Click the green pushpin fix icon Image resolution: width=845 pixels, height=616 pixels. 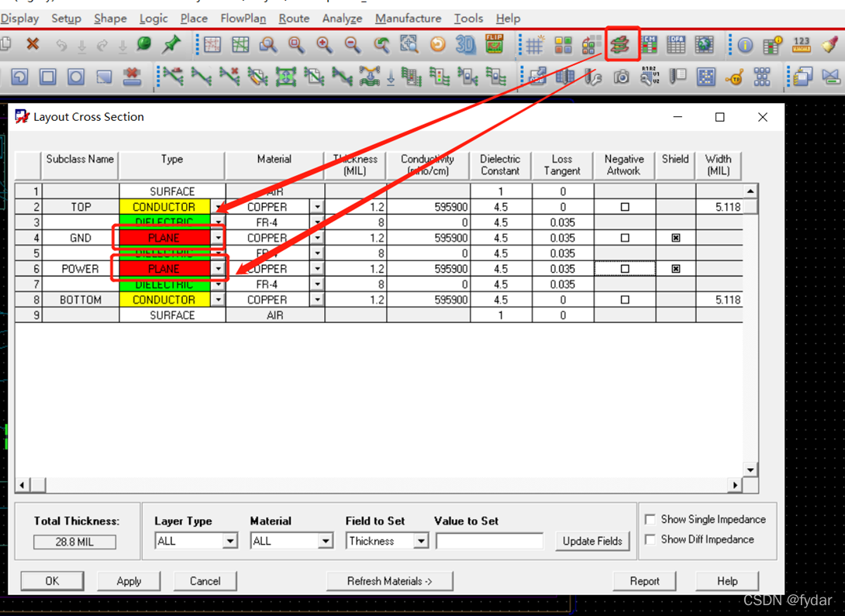coord(171,44)
